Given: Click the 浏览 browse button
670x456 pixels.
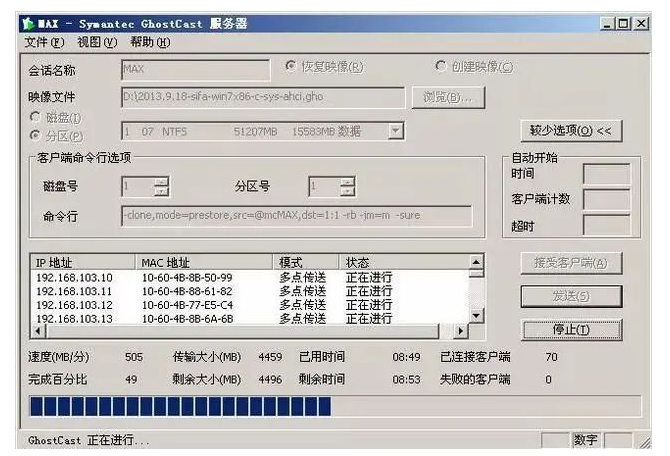Looking at the screenshot, I should (447, 97).
